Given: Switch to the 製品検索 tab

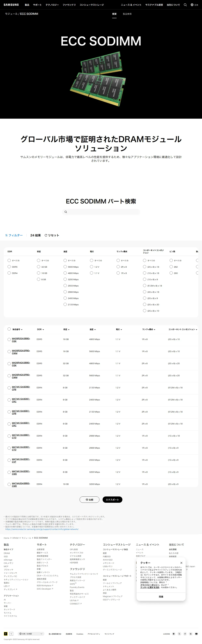Looking at the screenshot, I should pos(127,14).
